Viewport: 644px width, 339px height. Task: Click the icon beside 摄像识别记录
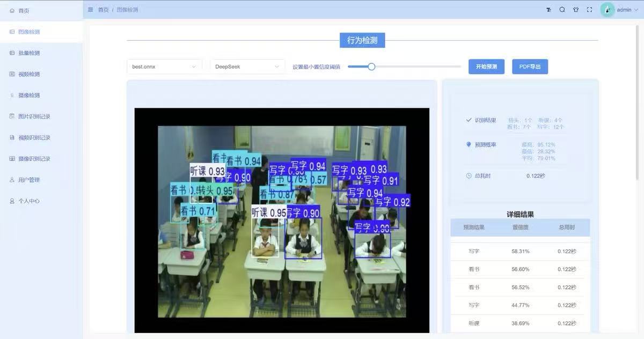12,159
